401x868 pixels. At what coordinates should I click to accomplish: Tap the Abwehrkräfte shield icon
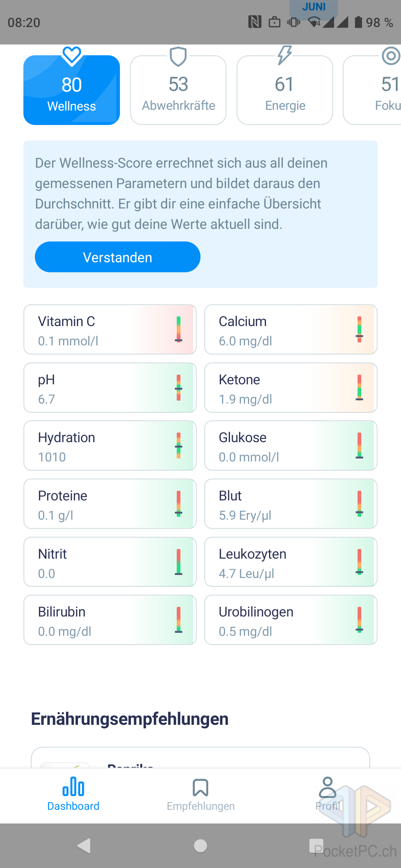click(178, 56)
